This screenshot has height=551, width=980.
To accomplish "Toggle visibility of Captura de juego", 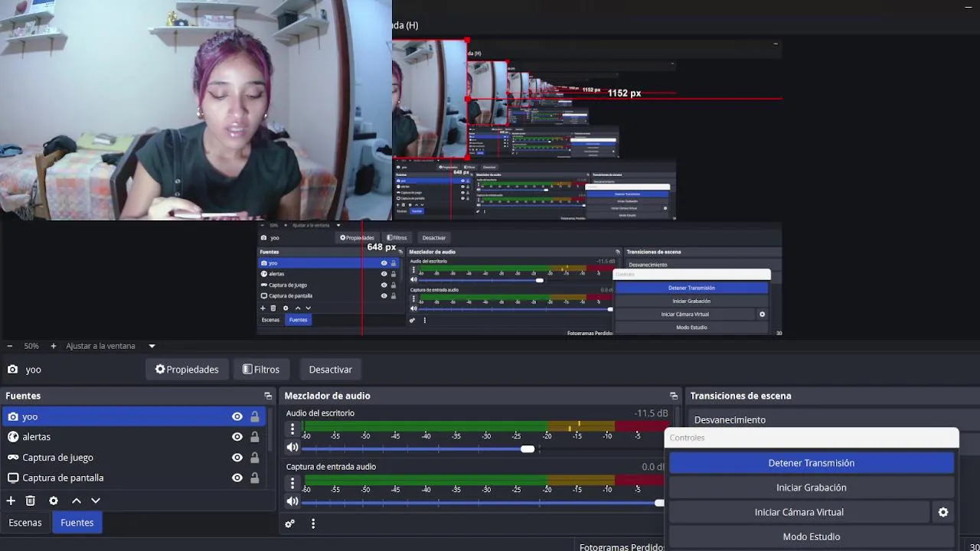I will 237,458.
